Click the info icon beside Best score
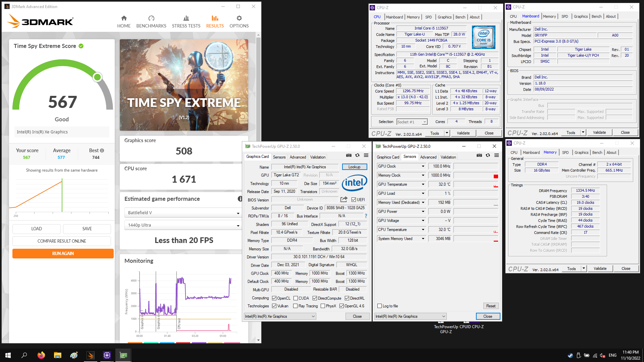Viewport: 644px width, 362px height. pyautogui.click(x=102, y=150)
